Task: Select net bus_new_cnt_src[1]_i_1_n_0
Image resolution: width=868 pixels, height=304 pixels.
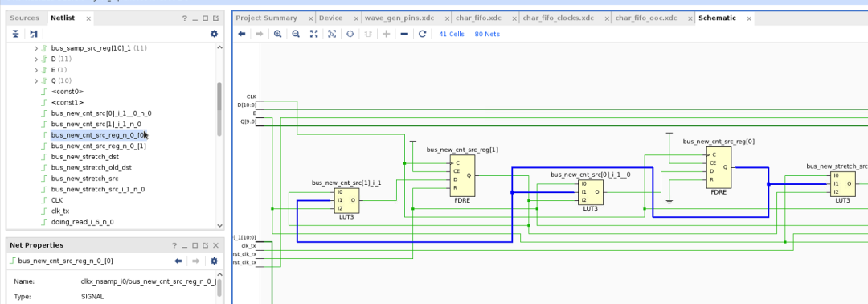Action: 96,124
